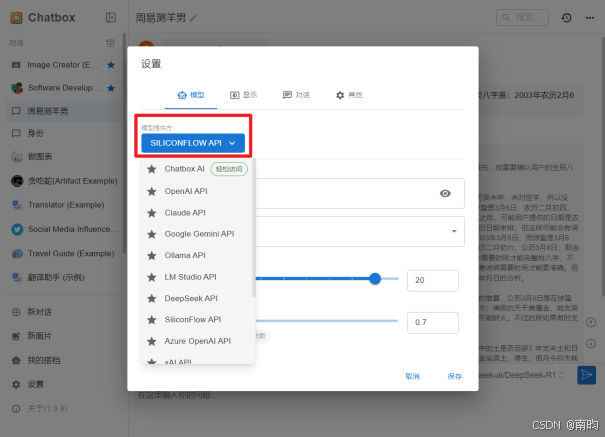Viewport: 605px width, 437px height.
Task: Click star icon beside Claude API
Action: [152, 213]
